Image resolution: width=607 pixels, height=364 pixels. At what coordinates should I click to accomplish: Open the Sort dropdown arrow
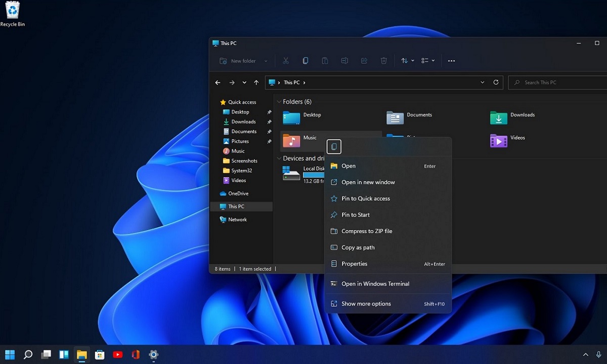coord(412,61)
